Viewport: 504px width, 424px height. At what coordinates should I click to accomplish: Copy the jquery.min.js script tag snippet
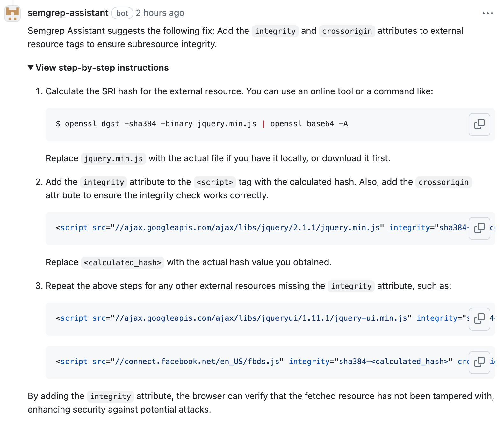coord(479,229)
